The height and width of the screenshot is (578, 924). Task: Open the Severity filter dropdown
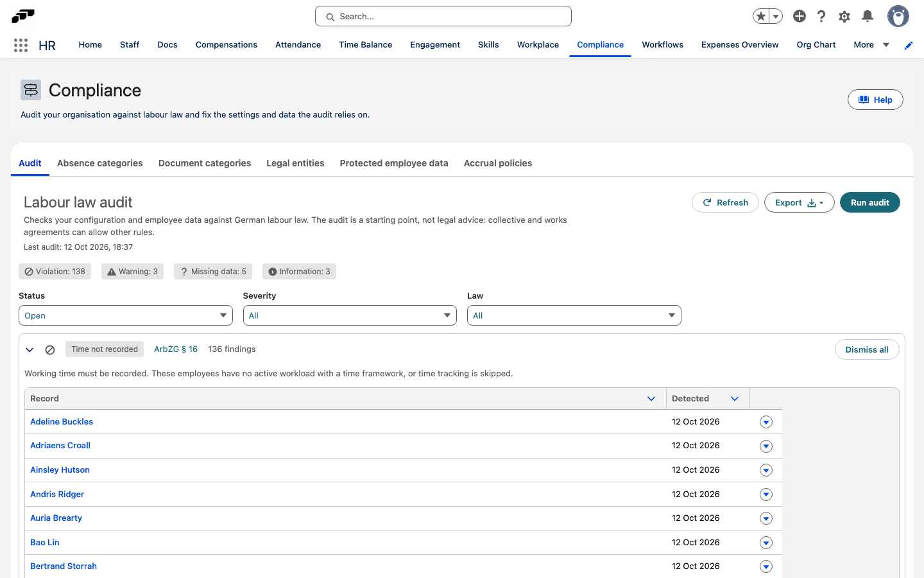tap(350, 315)
